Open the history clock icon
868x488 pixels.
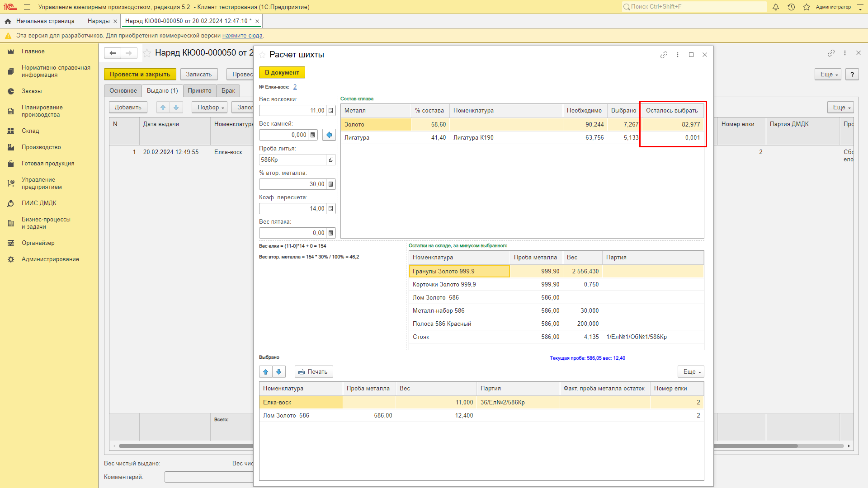point(791,7)
